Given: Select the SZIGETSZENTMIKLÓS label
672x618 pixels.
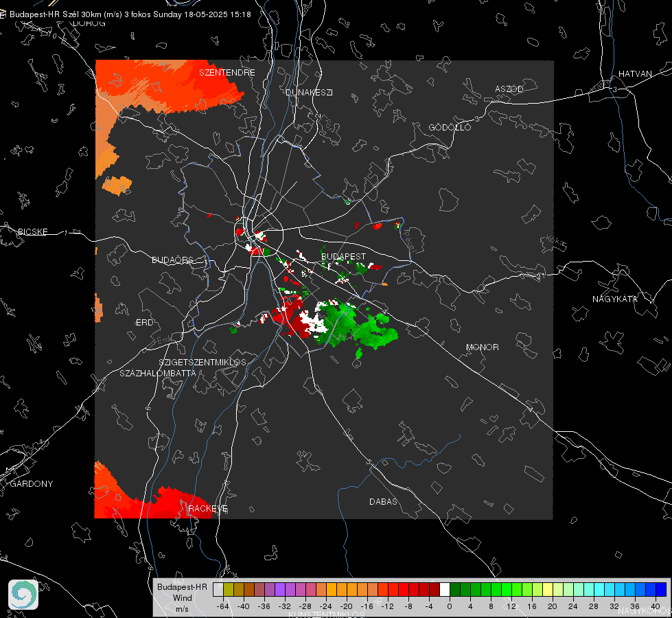Looking at the screenshot, I should (202, 362).
